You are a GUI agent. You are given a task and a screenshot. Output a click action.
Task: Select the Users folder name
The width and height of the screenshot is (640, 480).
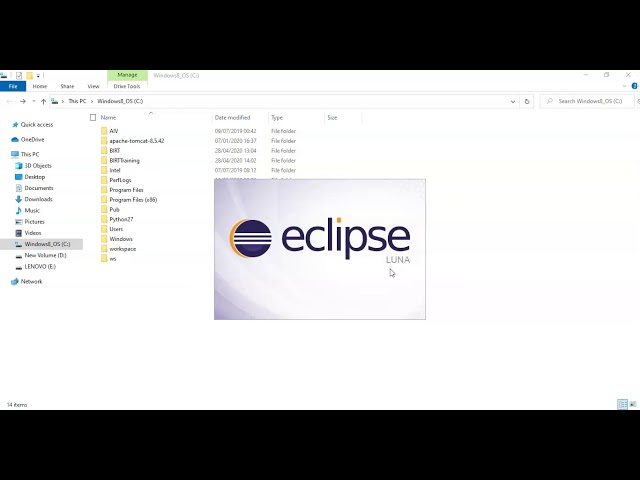(x=116, y=229)
